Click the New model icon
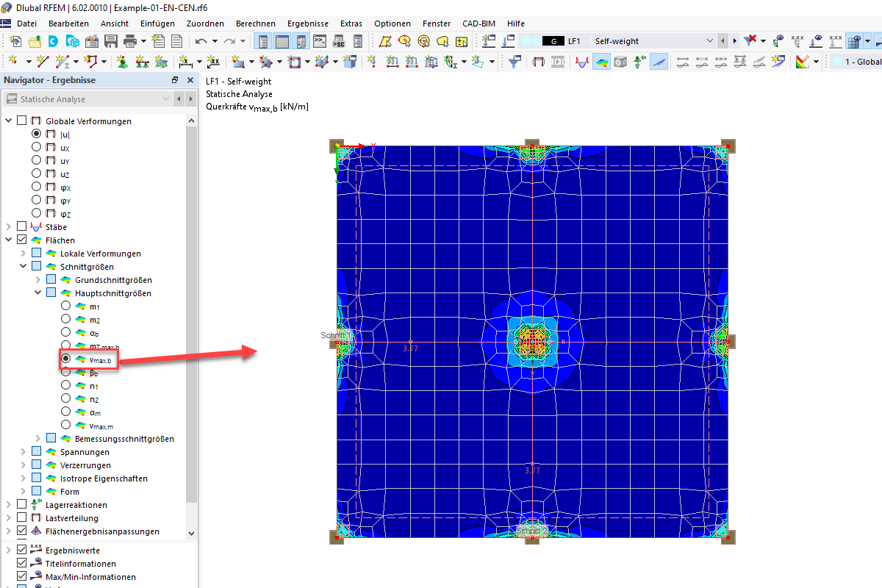Screen dimensions: 882x588 click(x=15, y=41)
